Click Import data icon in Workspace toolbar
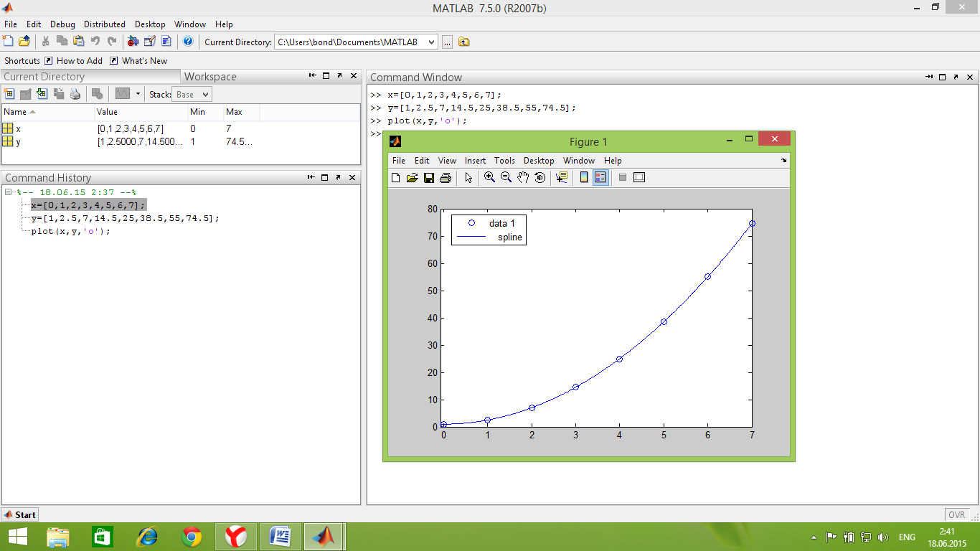980x551 pixels. pyautogui.click(x=42, y=94)
